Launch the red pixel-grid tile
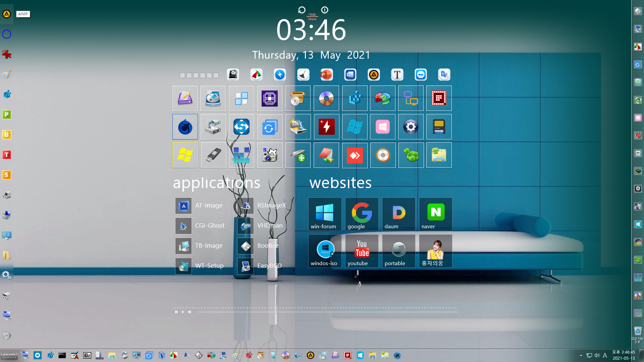The image size is (644, 362). (x=439, y=98)
